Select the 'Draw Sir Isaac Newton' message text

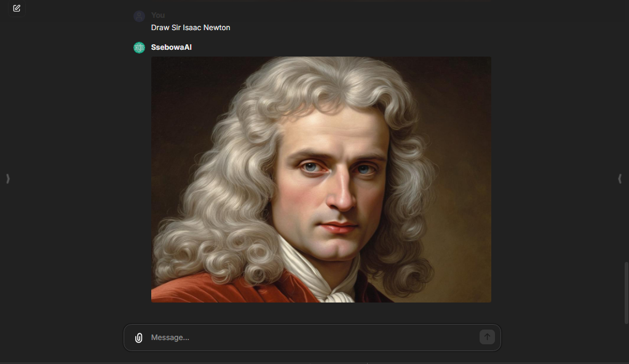(x=191, y=28)
